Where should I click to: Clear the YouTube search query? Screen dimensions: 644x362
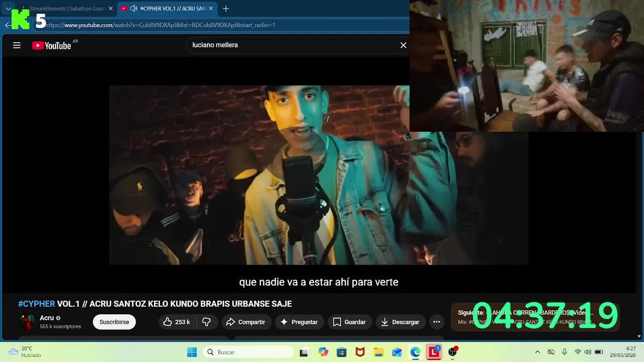point(403,45)
